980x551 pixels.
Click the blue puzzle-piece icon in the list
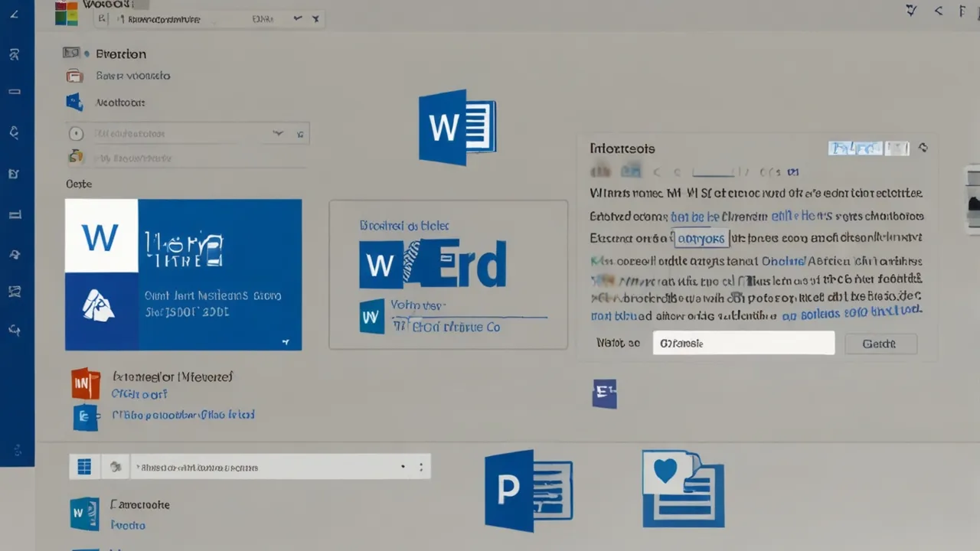coord(74,102)
